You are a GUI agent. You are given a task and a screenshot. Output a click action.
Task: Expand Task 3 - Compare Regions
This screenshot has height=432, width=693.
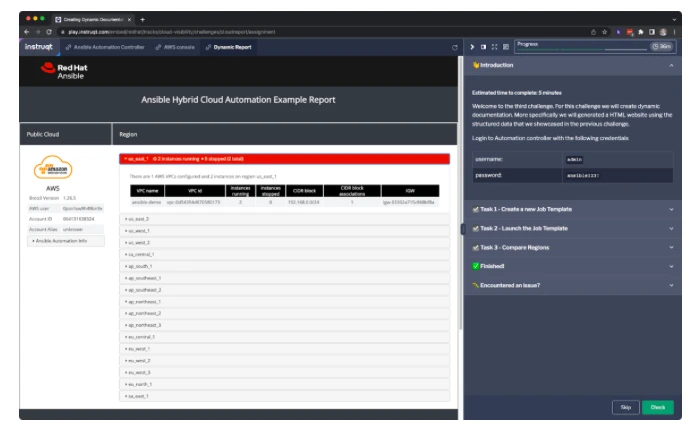click(x=573, y=248)
